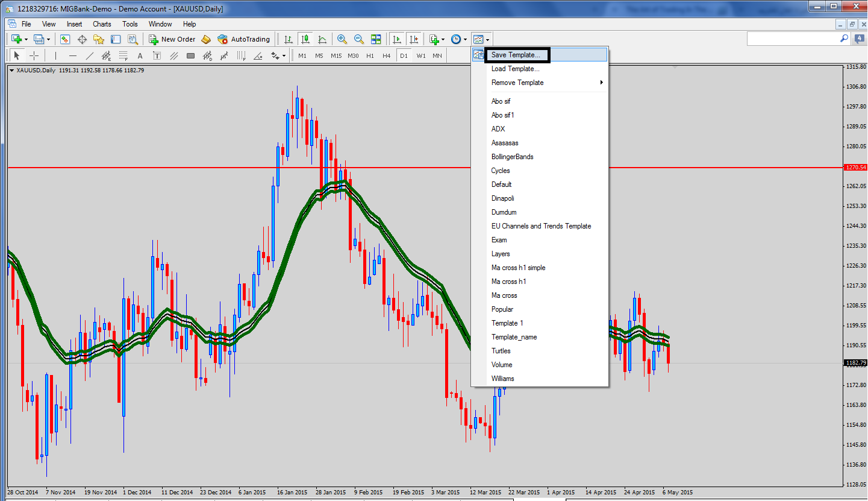868x501 pixels.
Task: Click the Zoom Out magnifier icon
Action: (359, 39)
